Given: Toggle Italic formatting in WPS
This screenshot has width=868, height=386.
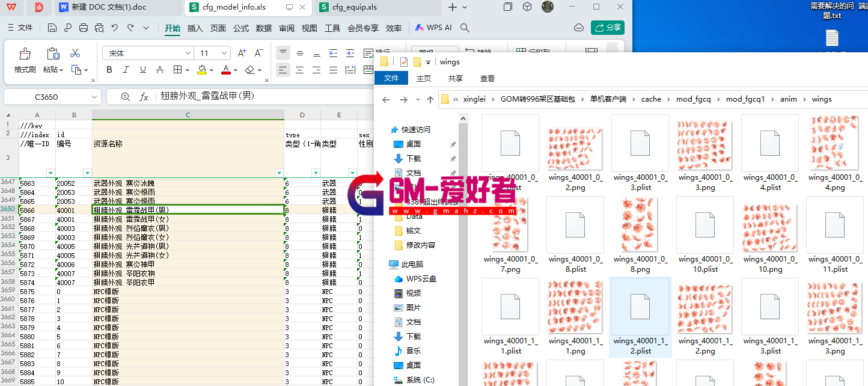Looking at the screenshot, I should 126,70.
